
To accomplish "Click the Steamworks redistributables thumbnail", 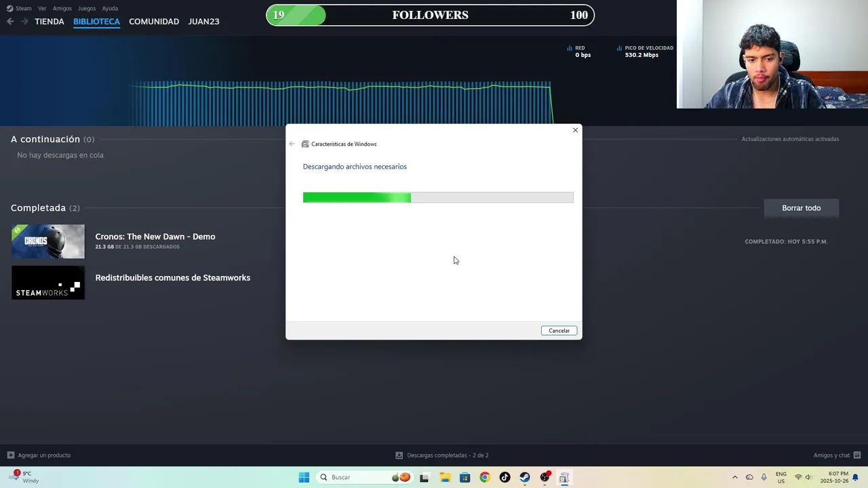I will [48, 283].
